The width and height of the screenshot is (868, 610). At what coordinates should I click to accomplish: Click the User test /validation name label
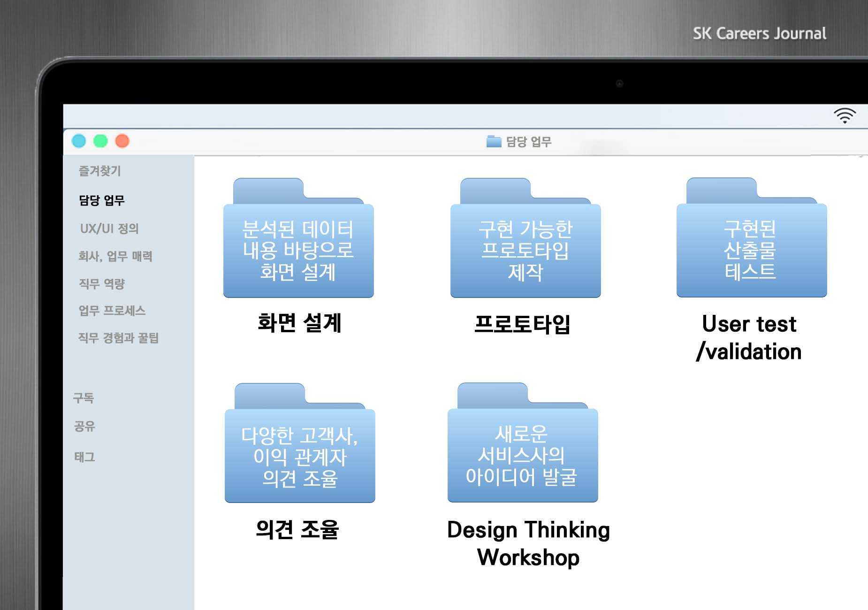point(749,337)
